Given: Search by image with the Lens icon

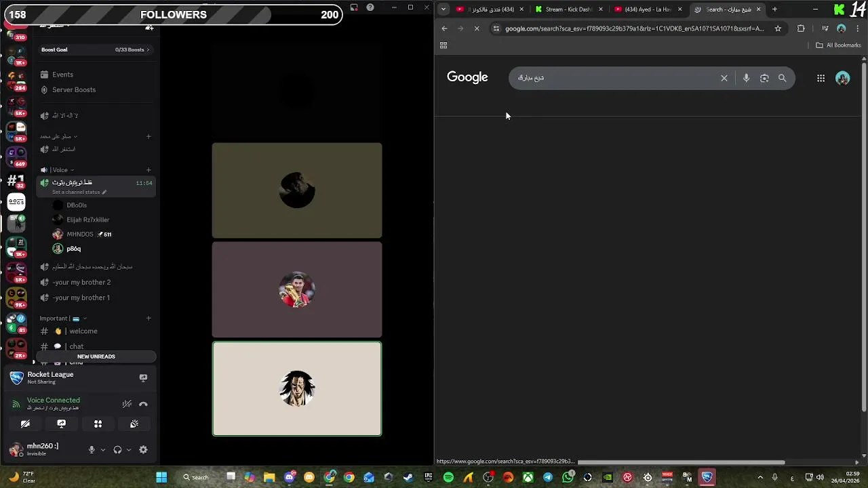Looking at the screenshot, I should pyautogui.click(x=764, y=78).
